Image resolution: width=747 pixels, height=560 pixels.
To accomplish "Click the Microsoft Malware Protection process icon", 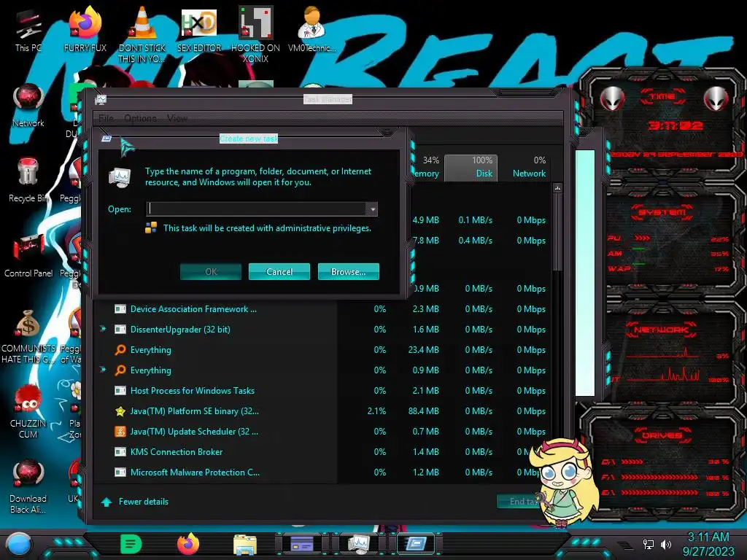I will click(120, 472).
